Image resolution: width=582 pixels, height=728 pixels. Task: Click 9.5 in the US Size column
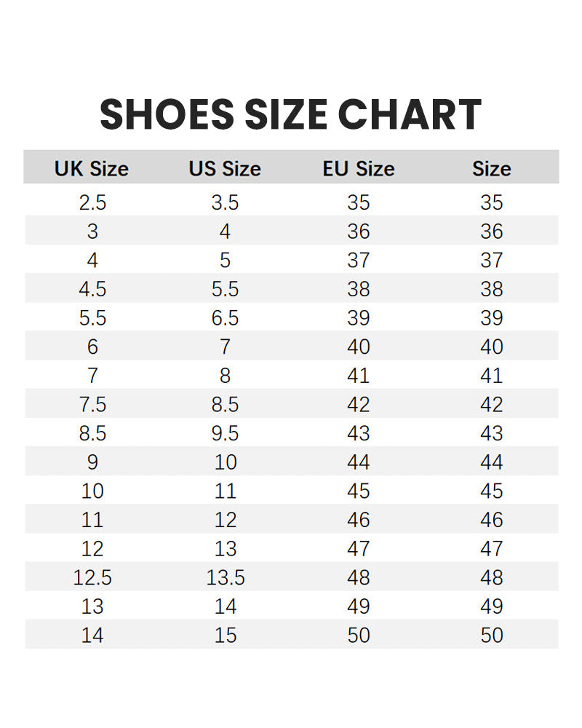(x=225, y=433)
